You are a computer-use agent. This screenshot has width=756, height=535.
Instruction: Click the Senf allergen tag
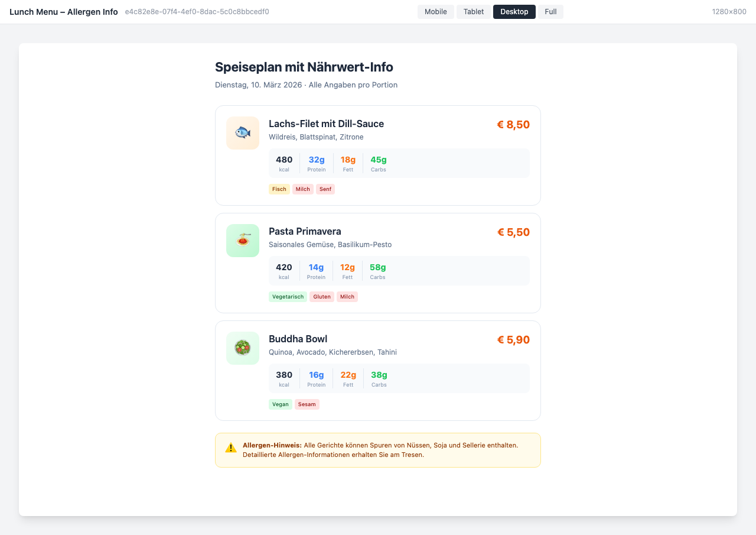coord(325,189)
